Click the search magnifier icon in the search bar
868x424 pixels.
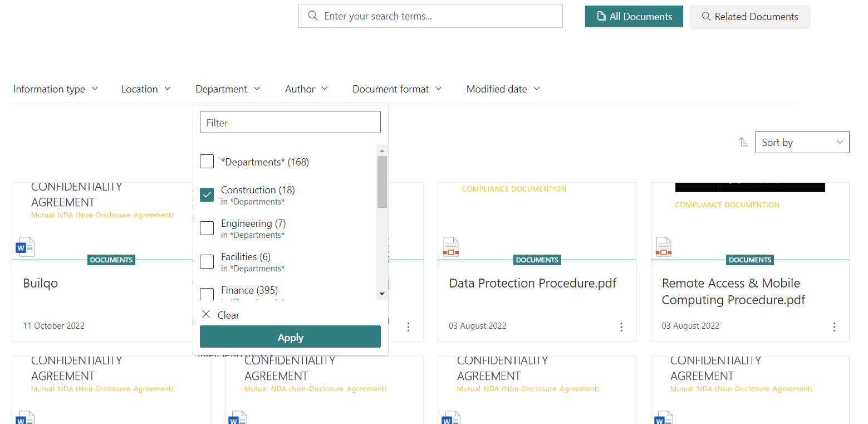[x=313, y=16]
